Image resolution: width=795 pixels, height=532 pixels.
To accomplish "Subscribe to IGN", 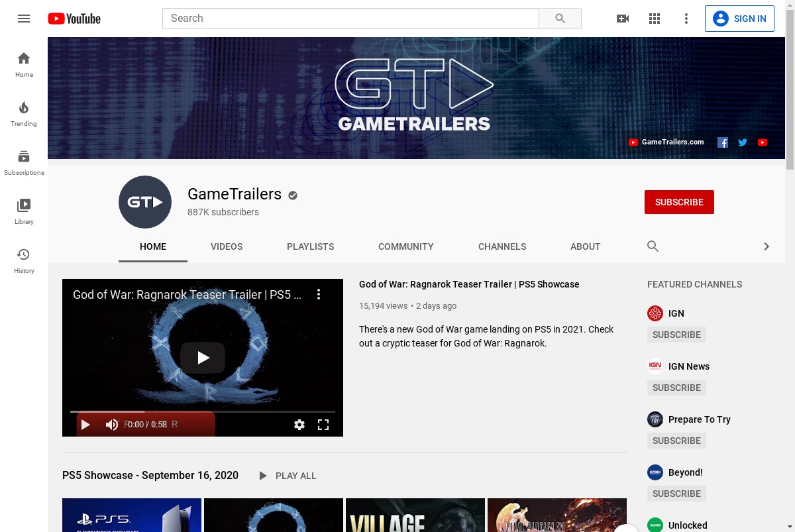I will click(x=676, y=335).
